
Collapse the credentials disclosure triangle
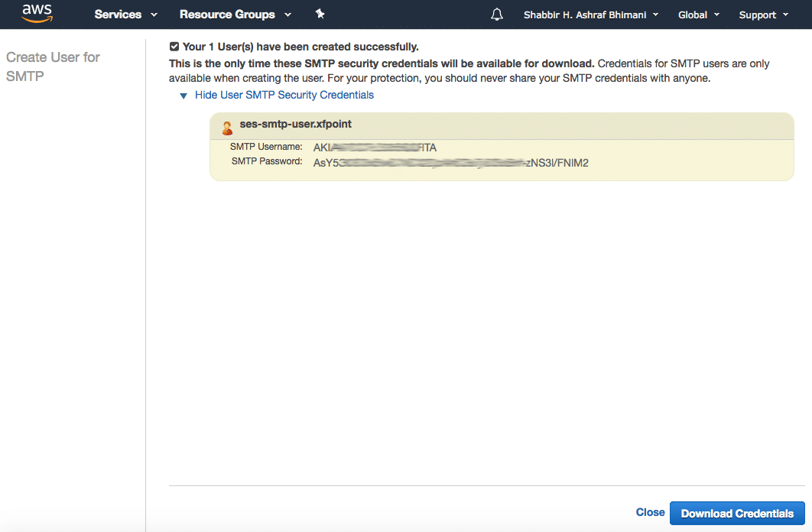coord(183,96)
